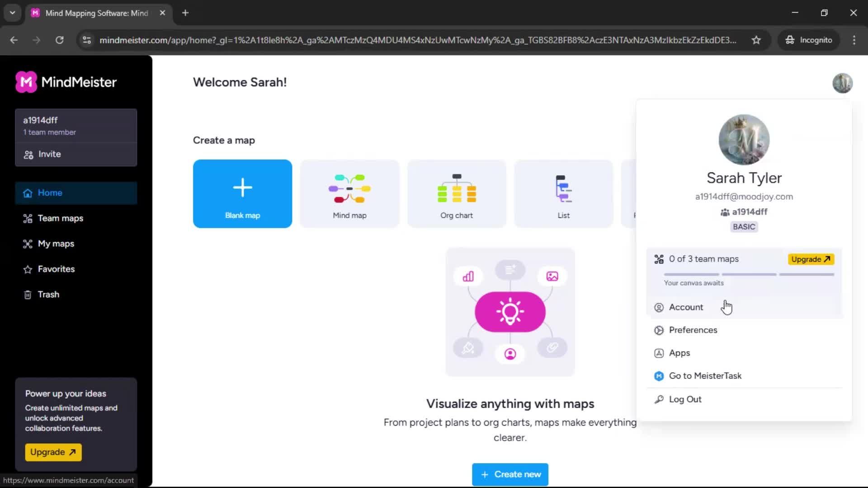
Task: Click the team maps icon beside 0 of 3
Action: [x=659, y=259]
